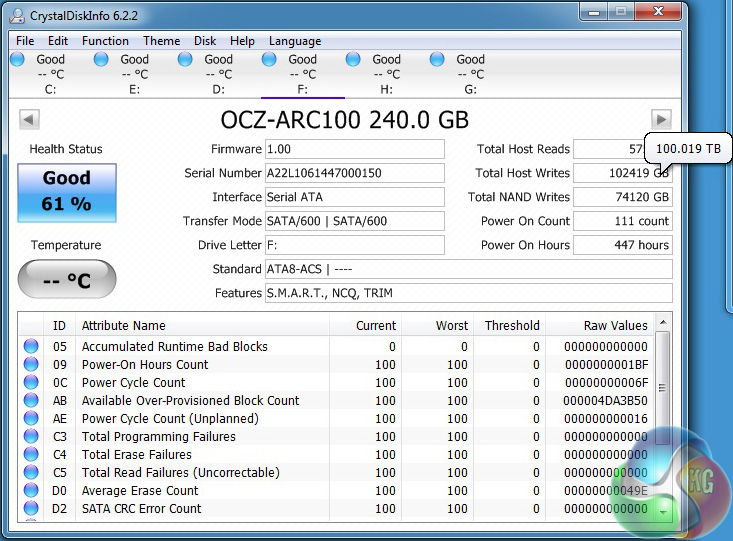Image resolution: width=733 pixels, height=541 pixels.
Task: Click the temperature display box
Action: click(x=67, y=280)
